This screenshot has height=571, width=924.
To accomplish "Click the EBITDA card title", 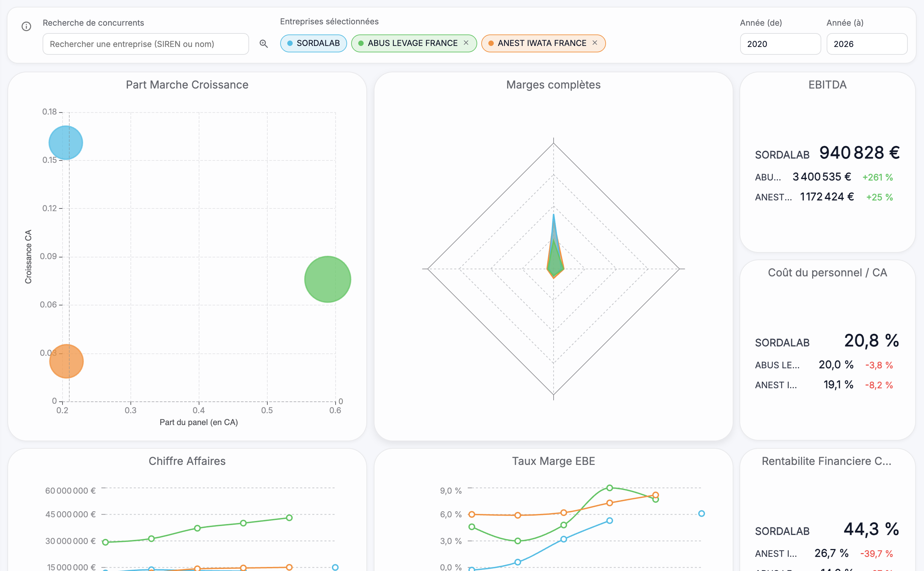I will (827, 84).
